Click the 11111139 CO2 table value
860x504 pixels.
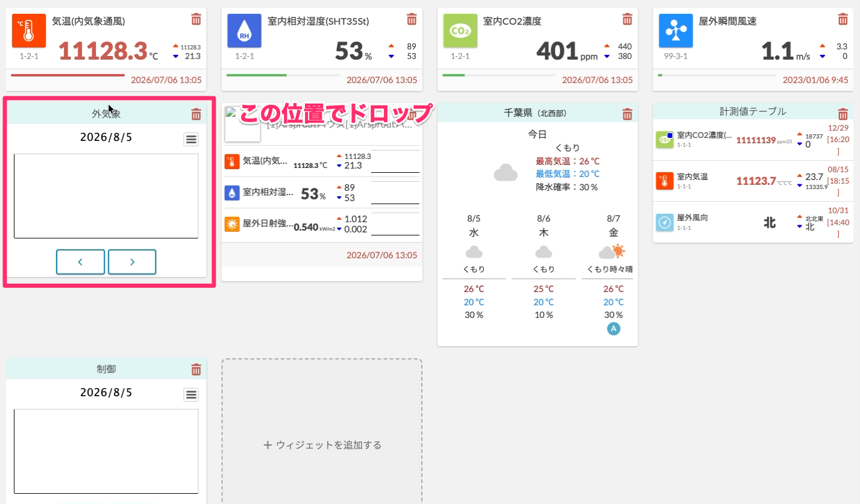(756, 140)
